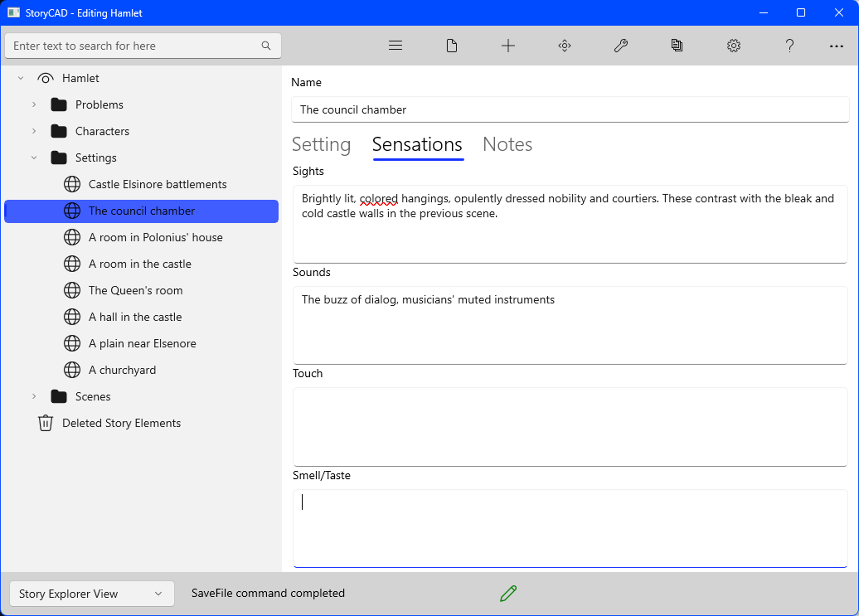Click the hamburger menu icon in toolbar
This screenshot has width=859, height=616.
395,46
